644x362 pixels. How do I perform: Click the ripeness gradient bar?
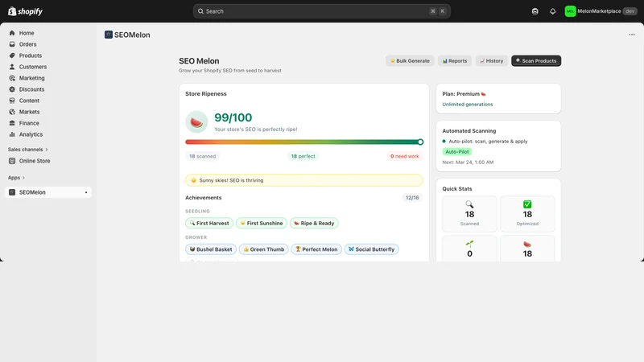coord(304,142)
